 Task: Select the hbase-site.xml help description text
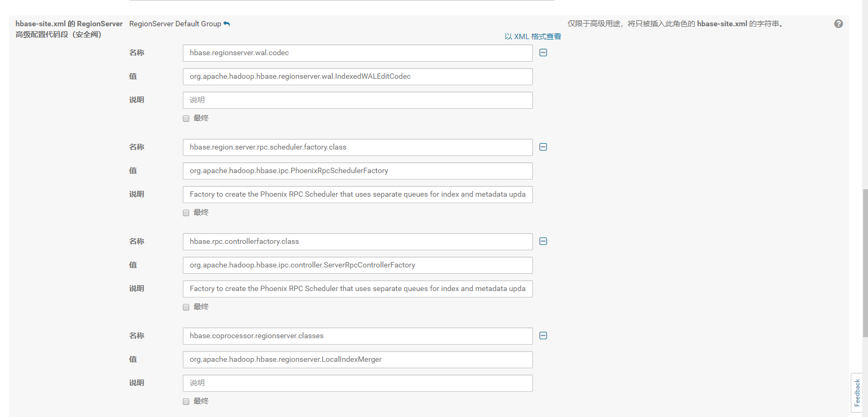point(677,24)
